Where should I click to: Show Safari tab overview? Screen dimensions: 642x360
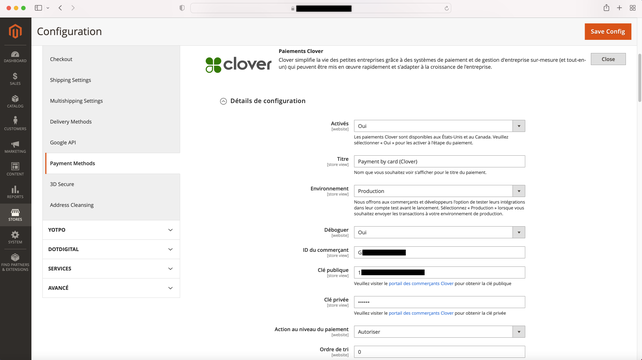(633, 8)
